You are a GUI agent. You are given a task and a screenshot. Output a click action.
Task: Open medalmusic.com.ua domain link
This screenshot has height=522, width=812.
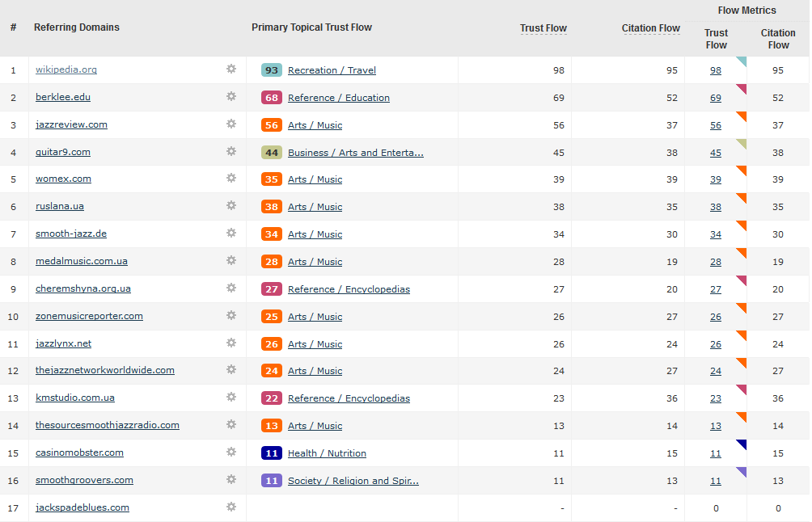(82, 261)
